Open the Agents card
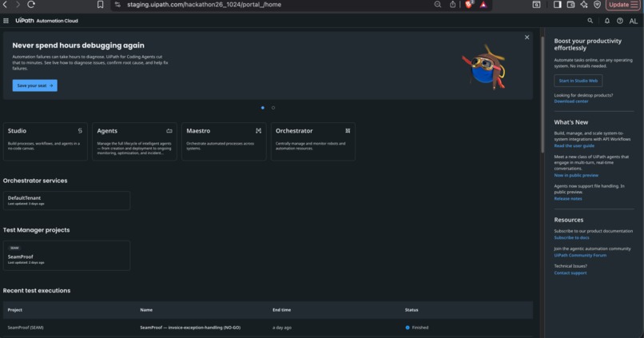Viewport: 644px width, 338px height. pyautogui.click(x=134, y=141)
